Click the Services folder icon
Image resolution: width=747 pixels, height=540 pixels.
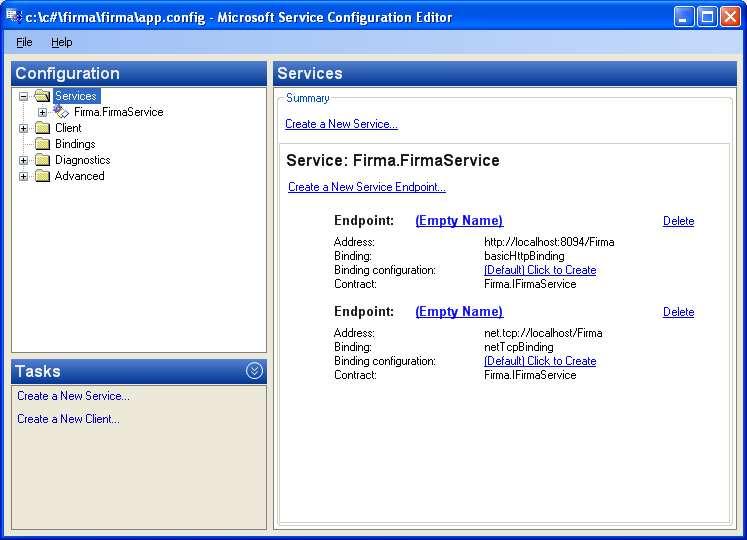tap(42, 96)
